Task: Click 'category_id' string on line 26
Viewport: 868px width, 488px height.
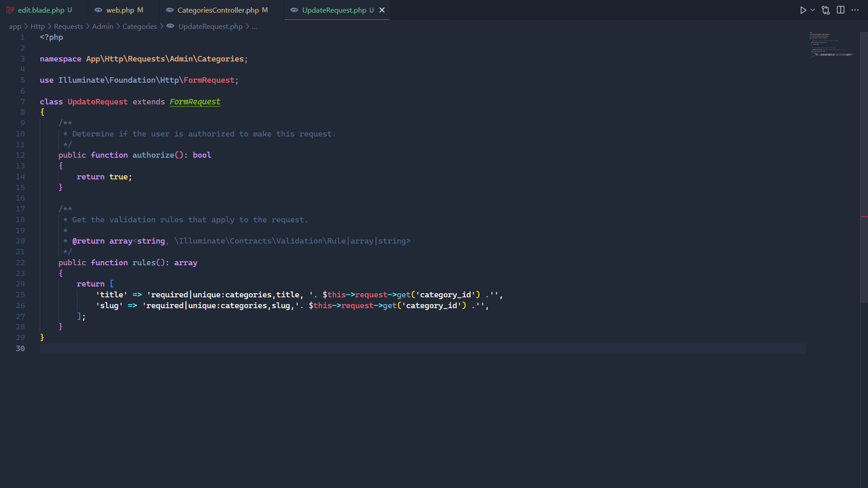Action: pyautogui.click(x=432, y=305)
